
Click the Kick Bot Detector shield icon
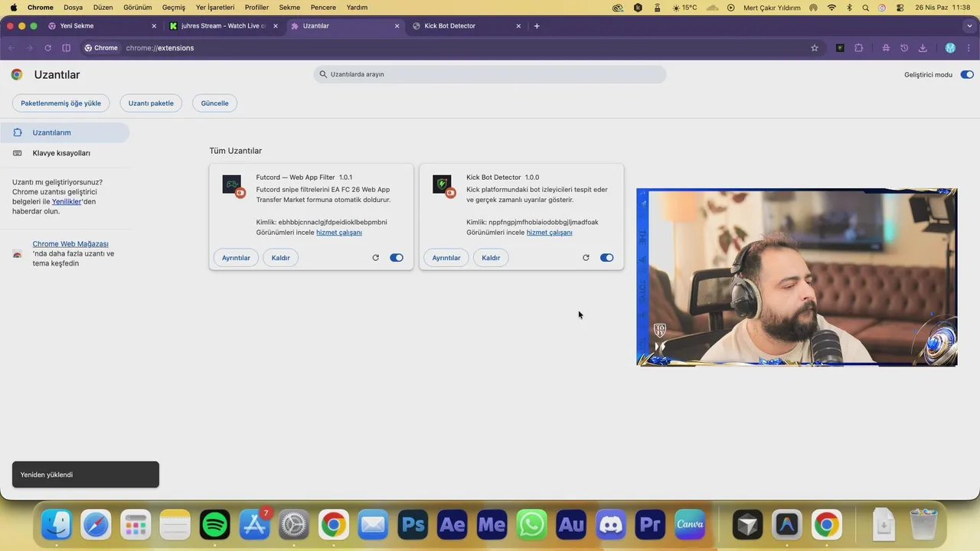pyautogui.click(x=442, y=184)
